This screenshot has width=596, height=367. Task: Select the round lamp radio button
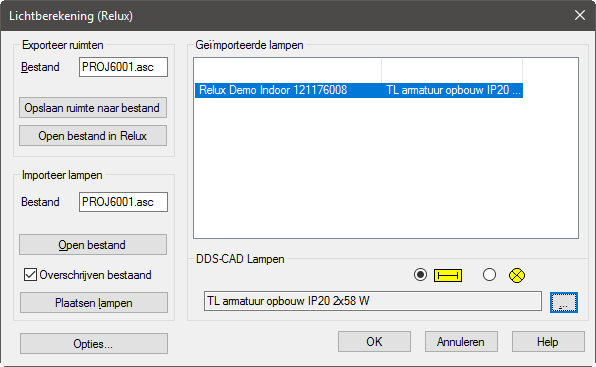489,274
